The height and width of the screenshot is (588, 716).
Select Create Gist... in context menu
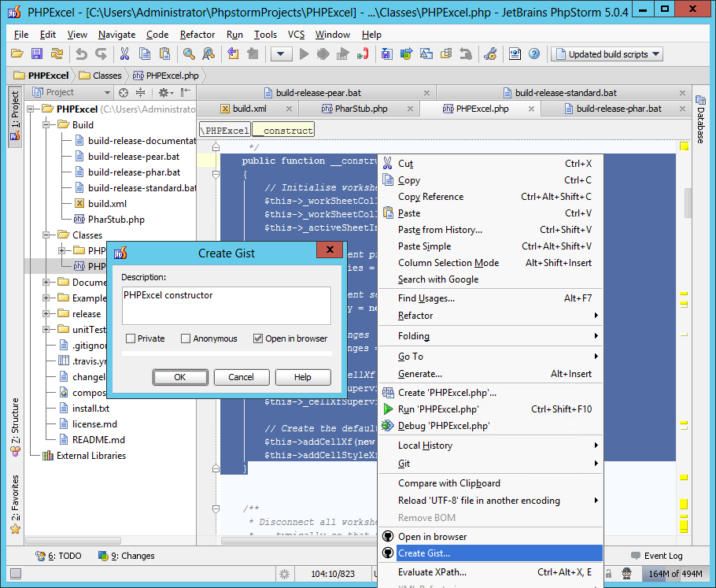[490, 553]
